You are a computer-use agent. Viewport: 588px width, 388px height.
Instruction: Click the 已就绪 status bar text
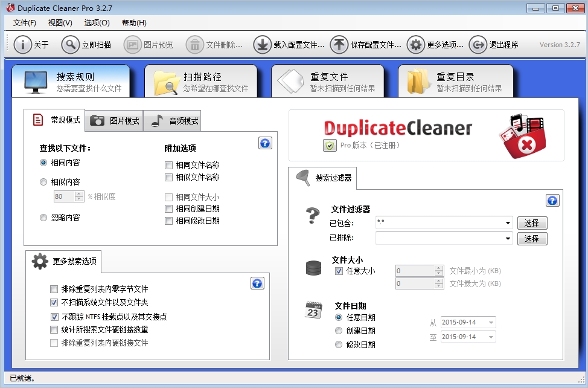click(22, 378)
